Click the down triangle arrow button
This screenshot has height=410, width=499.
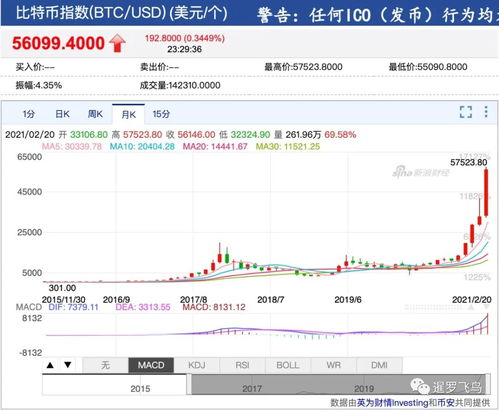pos(68,365)
